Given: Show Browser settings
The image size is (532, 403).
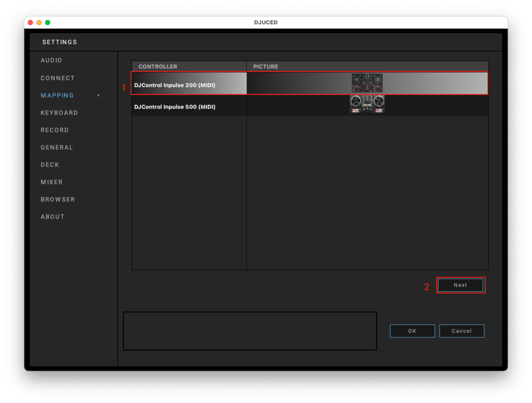Looking at the screenshot, I should [58, 199].
